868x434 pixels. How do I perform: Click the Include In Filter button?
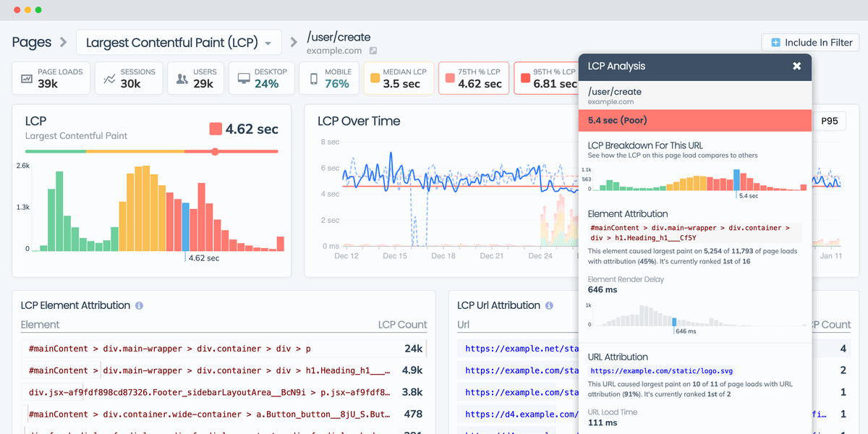(x=811, y=43)
